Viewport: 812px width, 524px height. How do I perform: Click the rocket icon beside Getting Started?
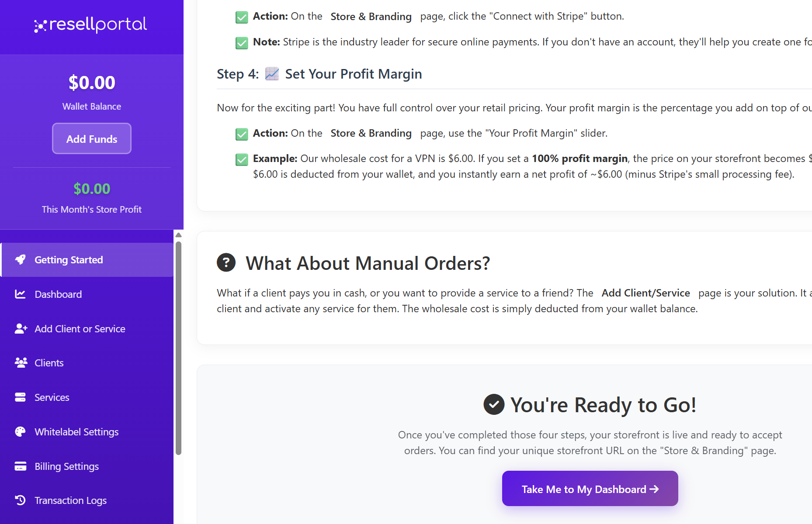click(x=20, y=260)
